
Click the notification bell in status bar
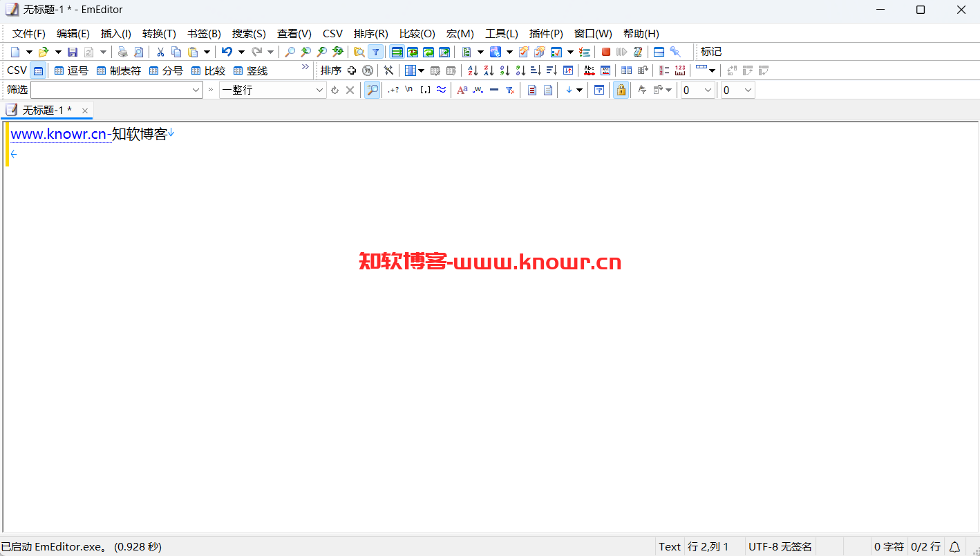point(955,546)
